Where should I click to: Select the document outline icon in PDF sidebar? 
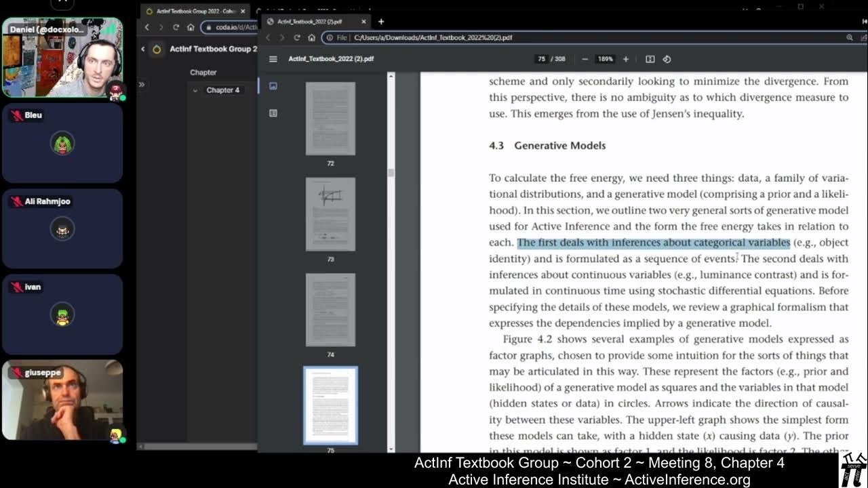pos(273,113)
